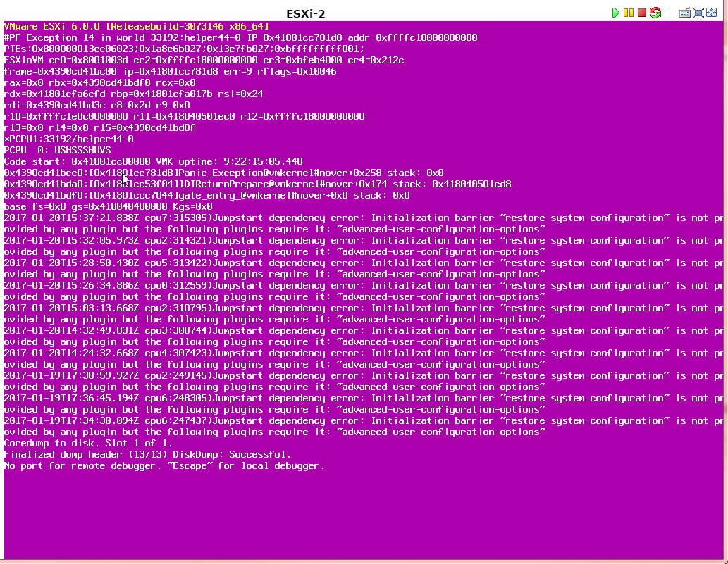Click the gate_entry_@vmkernel stack line
Image resolution: width=728 pixels, height=564 pixels.
point(206,195)
